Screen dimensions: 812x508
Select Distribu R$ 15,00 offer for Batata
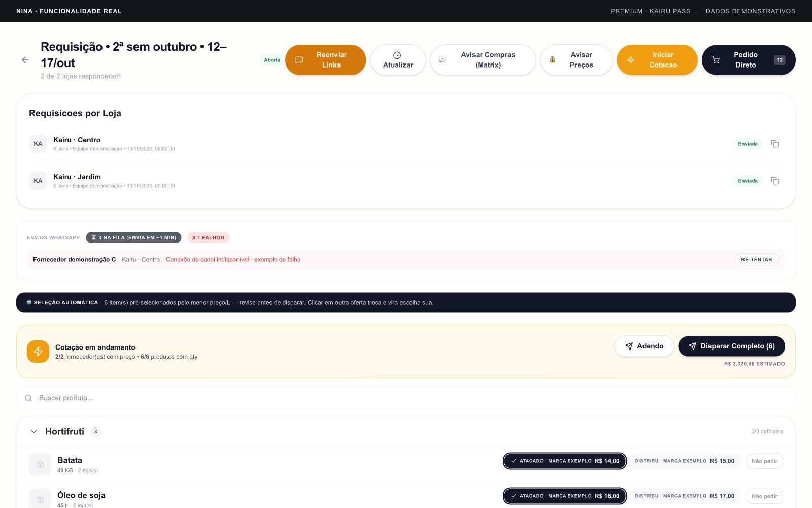pos(685,461)
